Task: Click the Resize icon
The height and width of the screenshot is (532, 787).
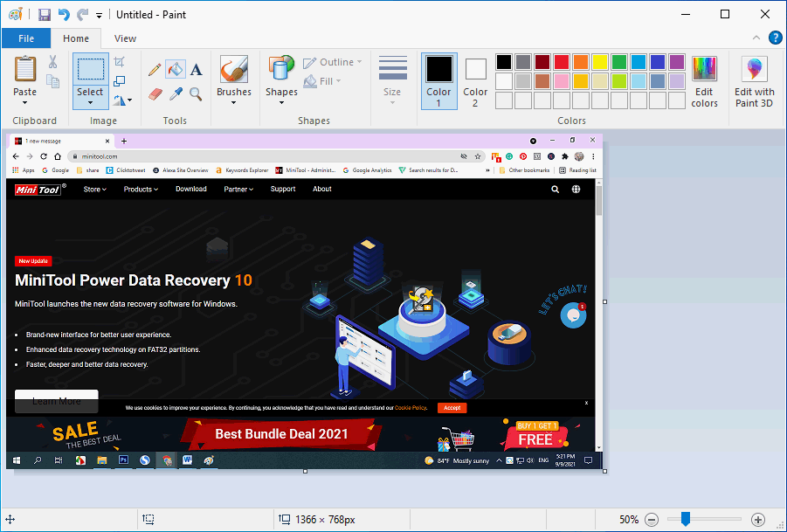Action: click(120, 80)
